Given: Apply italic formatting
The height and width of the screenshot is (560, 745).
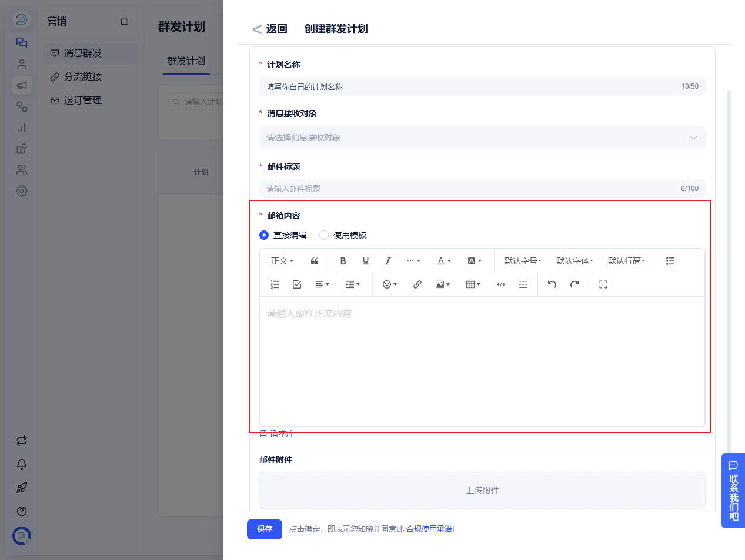Looking at the screenshot, I should point(388,261).
